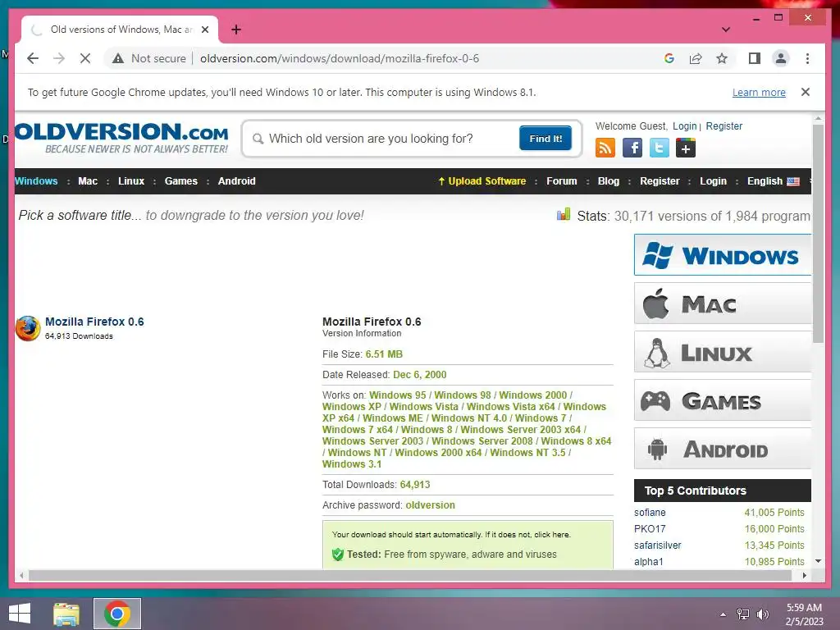The height and width of the screenshot is (630, 840).
Task: Open the Windows Start button
Action: [20, 614]
